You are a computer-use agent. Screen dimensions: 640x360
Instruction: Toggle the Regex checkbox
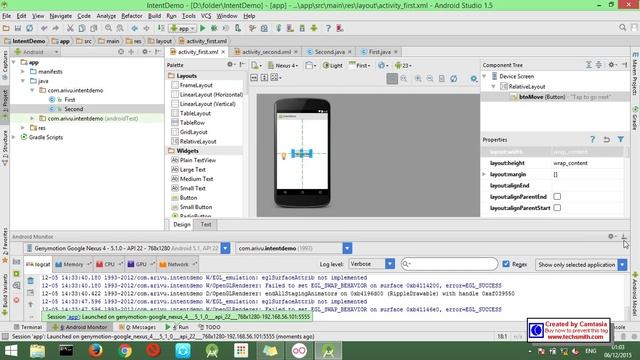click(x=506, y=264)
